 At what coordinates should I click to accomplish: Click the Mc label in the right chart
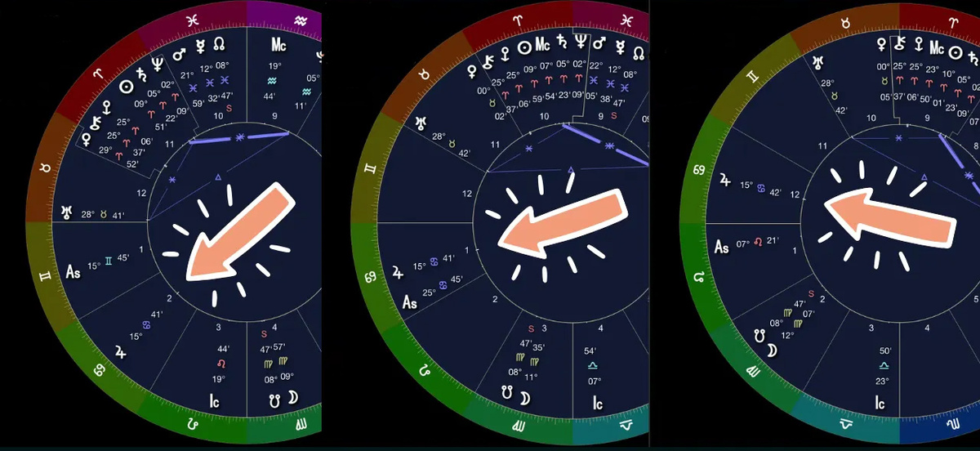pyautogui.click(x=938, y=47)
